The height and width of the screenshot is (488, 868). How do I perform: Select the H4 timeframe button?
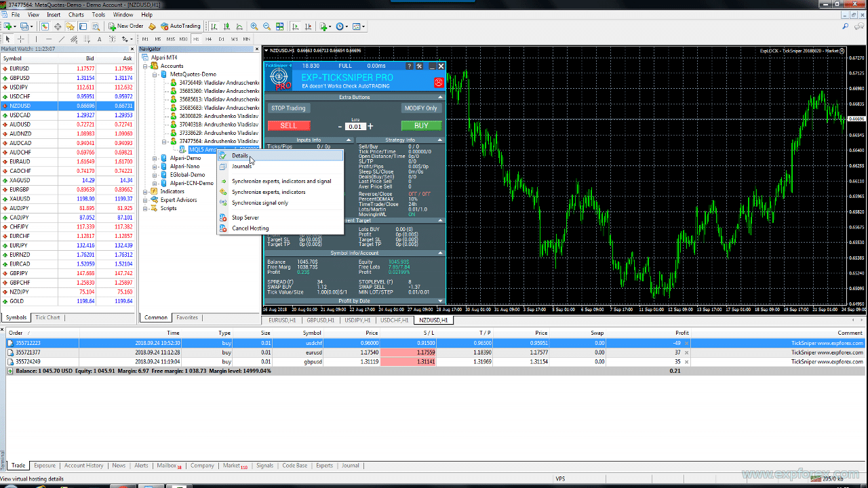208,39
